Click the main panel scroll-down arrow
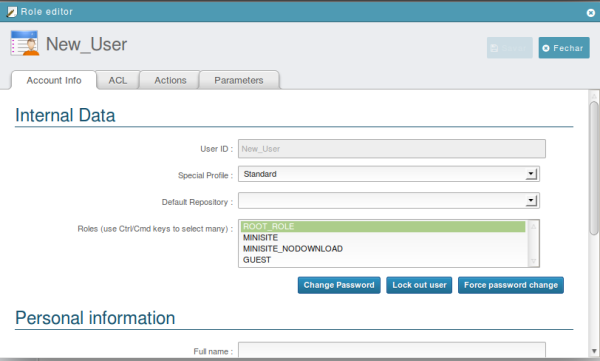 (594, 351)
